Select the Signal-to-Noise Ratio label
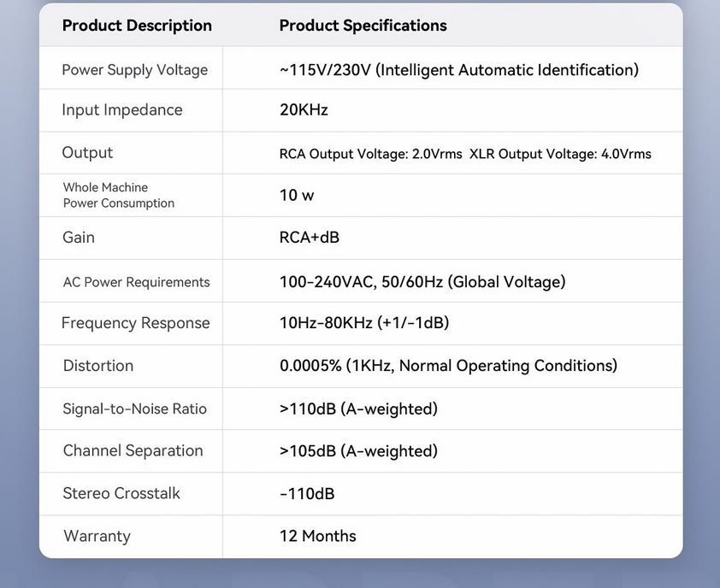 [134, 409]
